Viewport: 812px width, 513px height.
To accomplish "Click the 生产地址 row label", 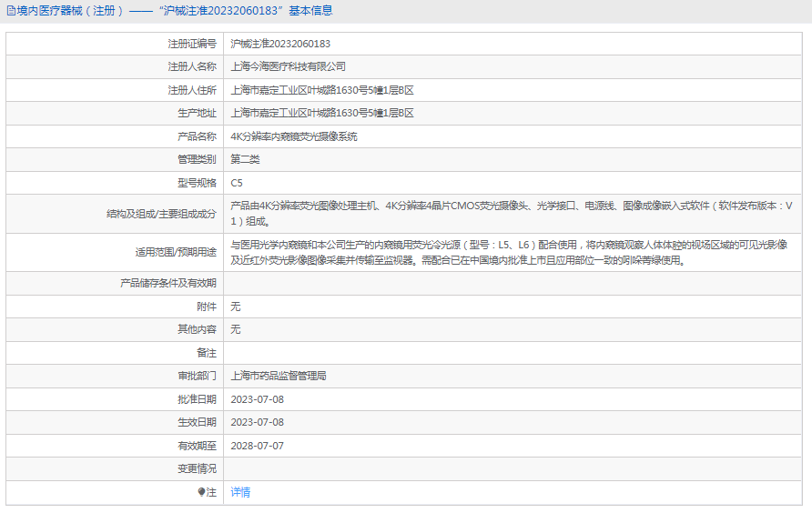I will 197,113.
